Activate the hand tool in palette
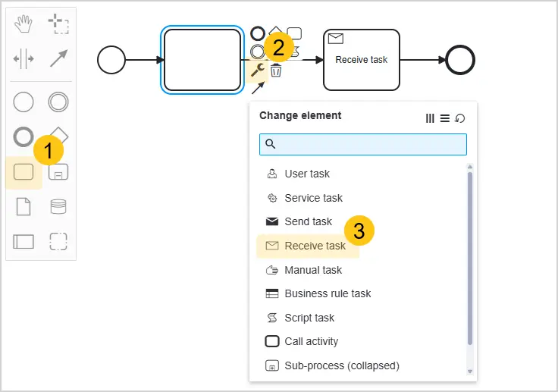 (x=24, y=24)
